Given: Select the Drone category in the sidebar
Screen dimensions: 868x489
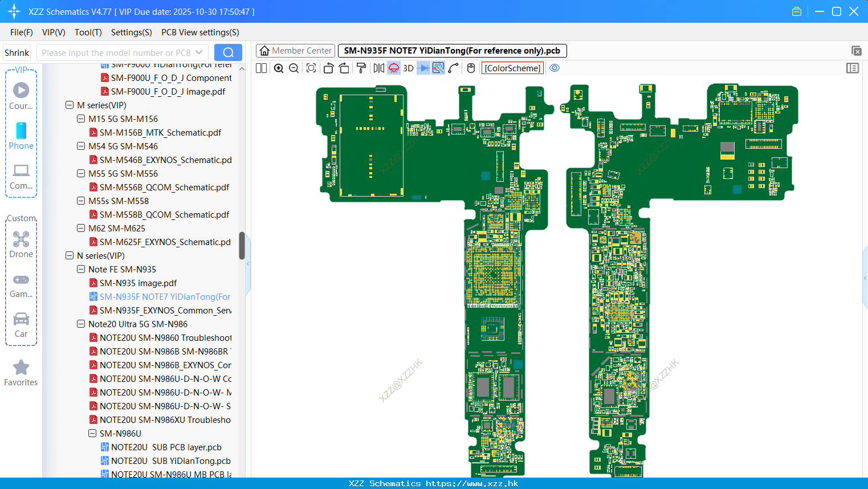Looking at the screenshot, I should pyautogui.click(x=21, y=244).
